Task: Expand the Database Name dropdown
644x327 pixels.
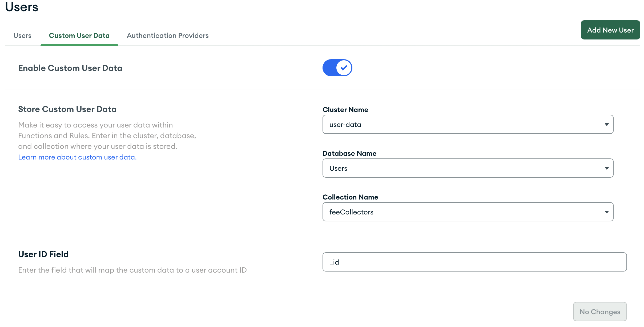Action: (x=464, y=168)
